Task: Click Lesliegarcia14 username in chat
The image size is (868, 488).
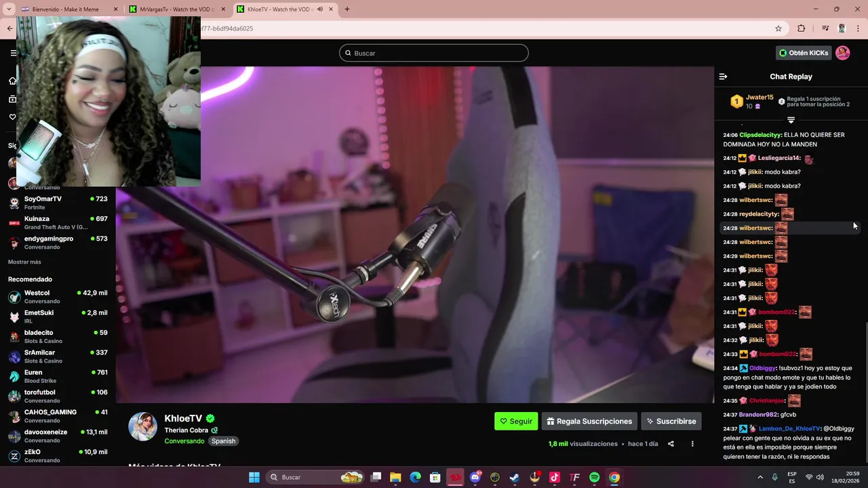Action: click(779, 158)
